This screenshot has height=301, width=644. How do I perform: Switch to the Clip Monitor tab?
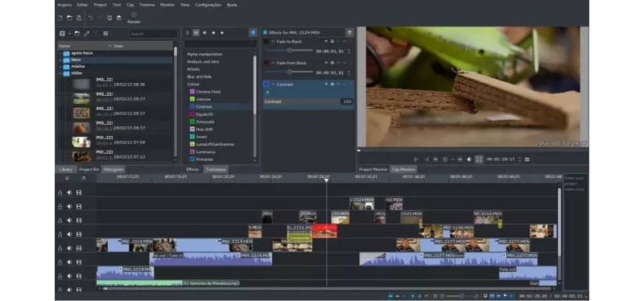click(x=403, y=169)
